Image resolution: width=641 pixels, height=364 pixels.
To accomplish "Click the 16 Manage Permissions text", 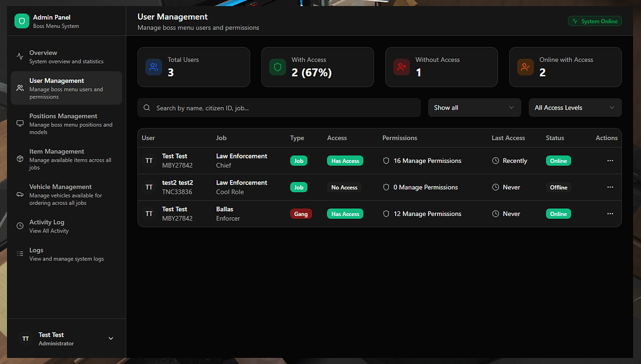I will coord(427,160).
